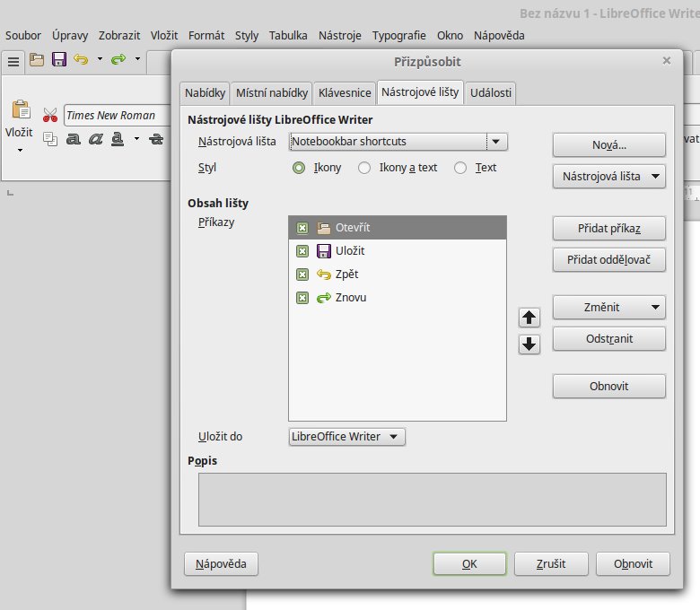Click the Zrušit button
700x610 pixels.
551,564
